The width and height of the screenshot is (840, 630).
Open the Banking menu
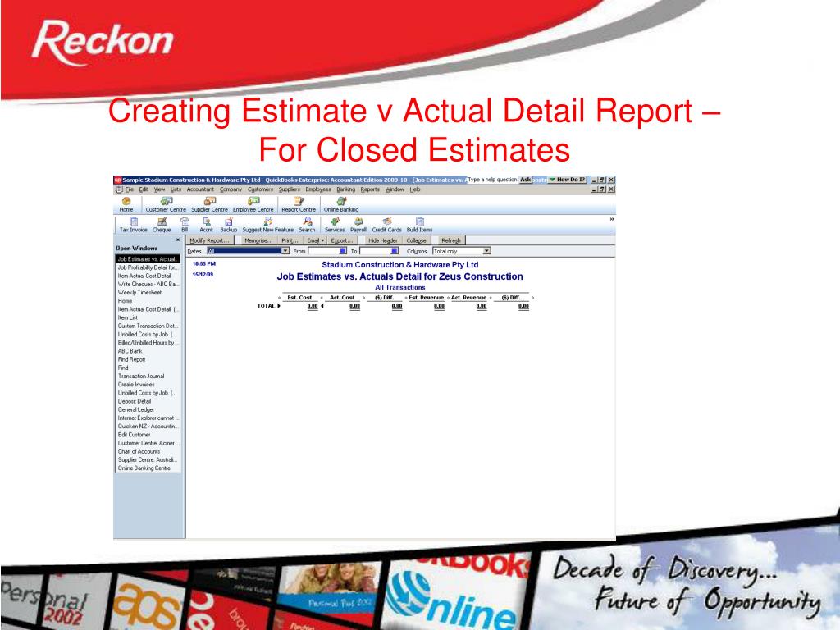pyautogui.click(x=345, y=189)
